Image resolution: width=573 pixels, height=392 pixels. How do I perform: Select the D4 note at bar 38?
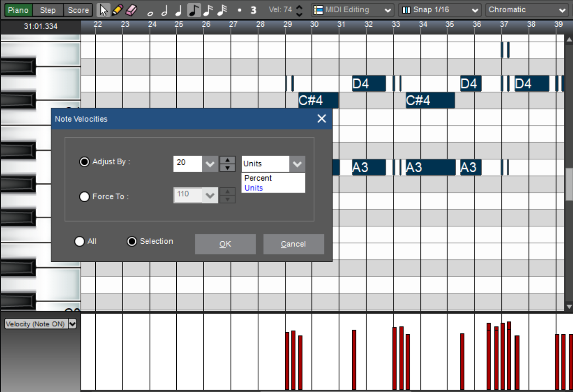click(532, 83)
